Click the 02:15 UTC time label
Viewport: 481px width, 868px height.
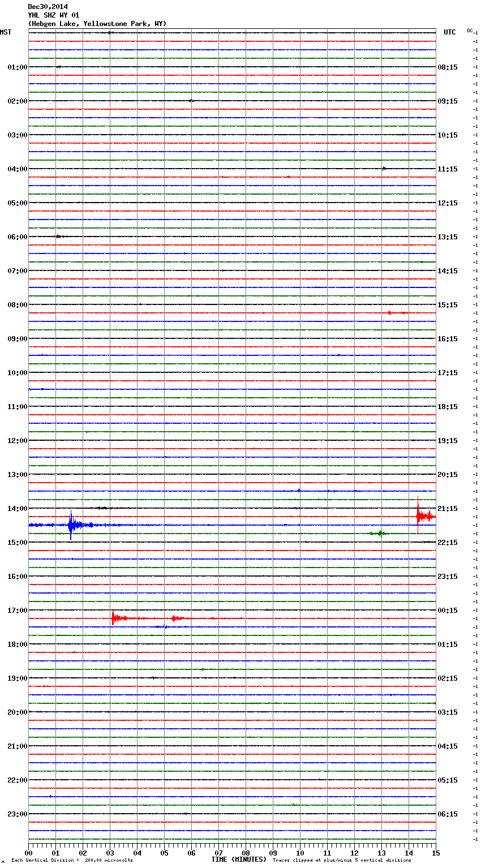(x=448, y=678)
